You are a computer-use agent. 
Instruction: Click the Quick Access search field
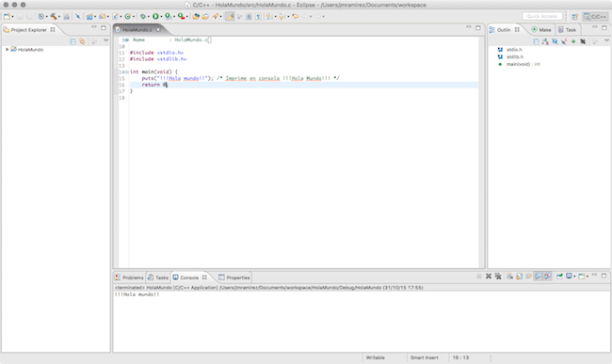pyautogui.click(x=542, y=16)
